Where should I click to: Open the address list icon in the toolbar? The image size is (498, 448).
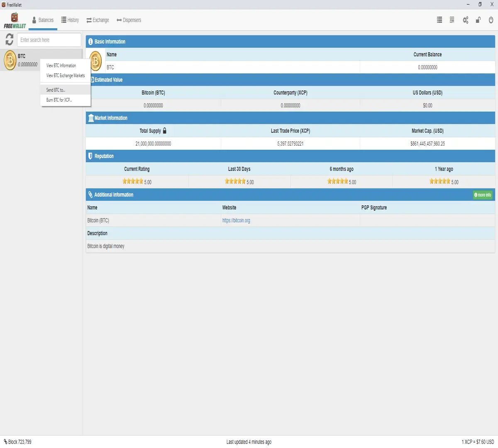click(439, 20)
